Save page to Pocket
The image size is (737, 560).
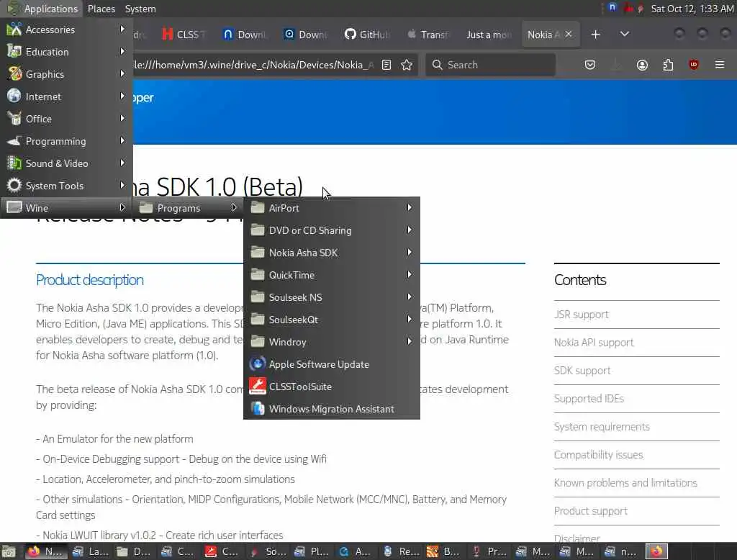pyautogui.click(x=590, y=65)
